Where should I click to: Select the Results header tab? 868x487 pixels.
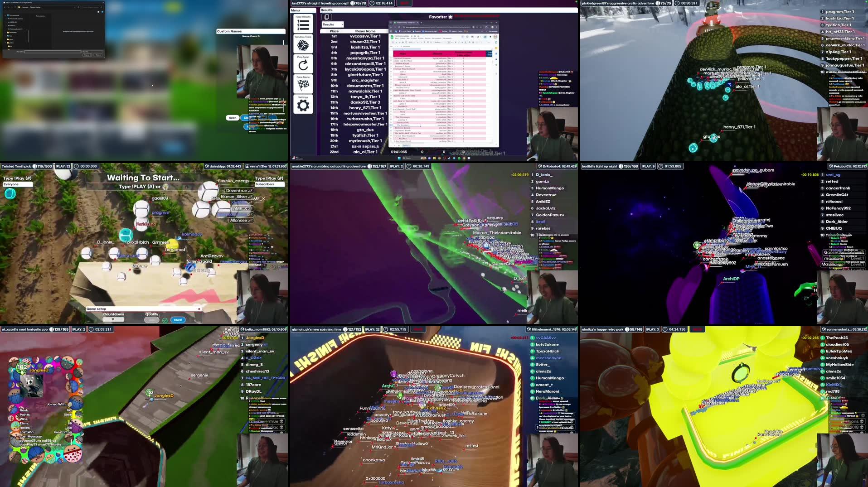326,10
